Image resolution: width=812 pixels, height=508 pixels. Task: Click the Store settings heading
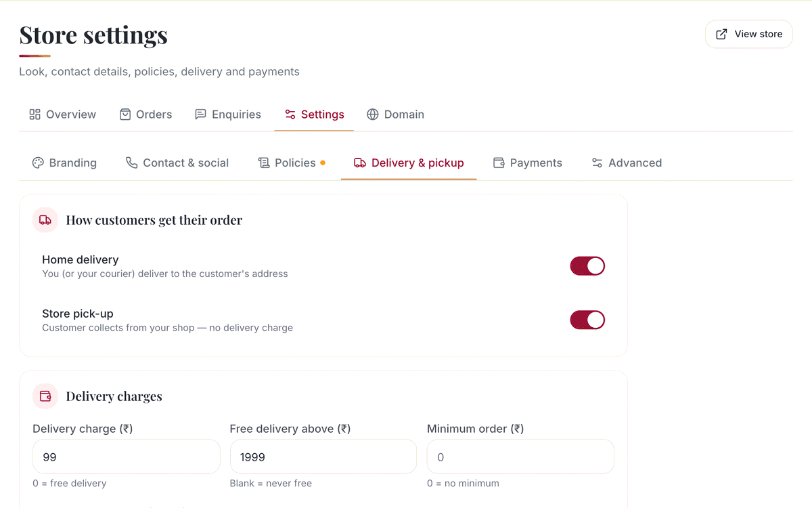pos(93,35)
